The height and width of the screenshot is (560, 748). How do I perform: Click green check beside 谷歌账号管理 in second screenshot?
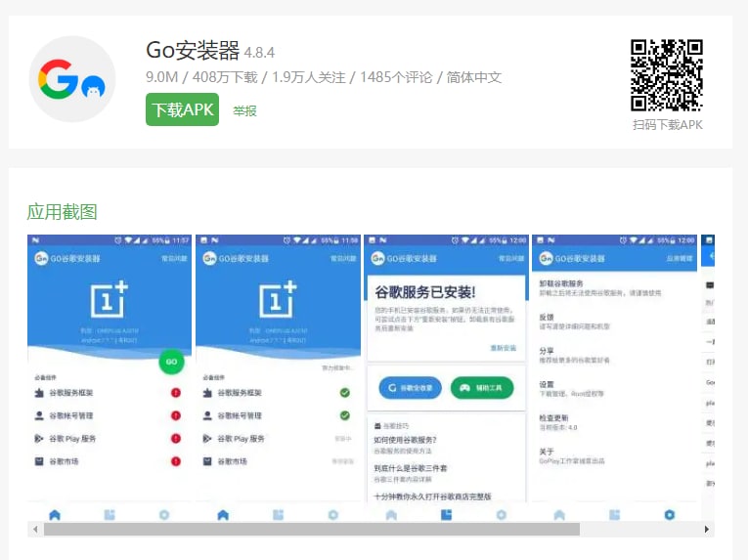click(x=344, y=415)
